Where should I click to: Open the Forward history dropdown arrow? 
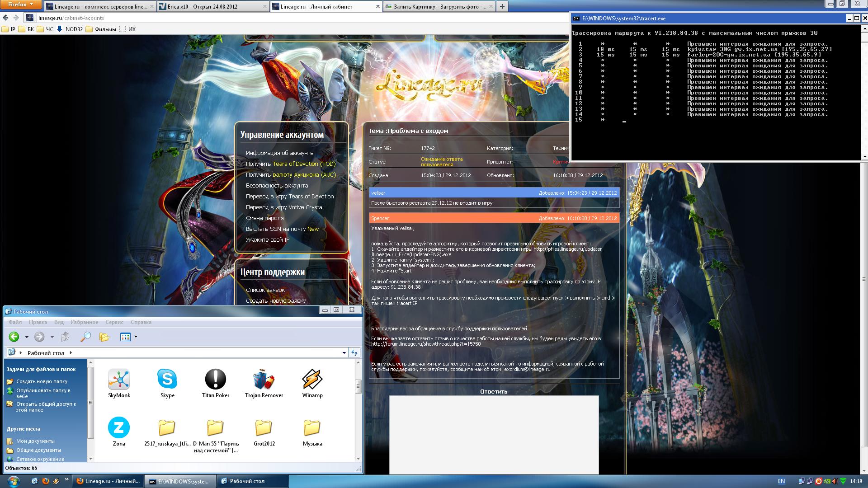point(52,337)
